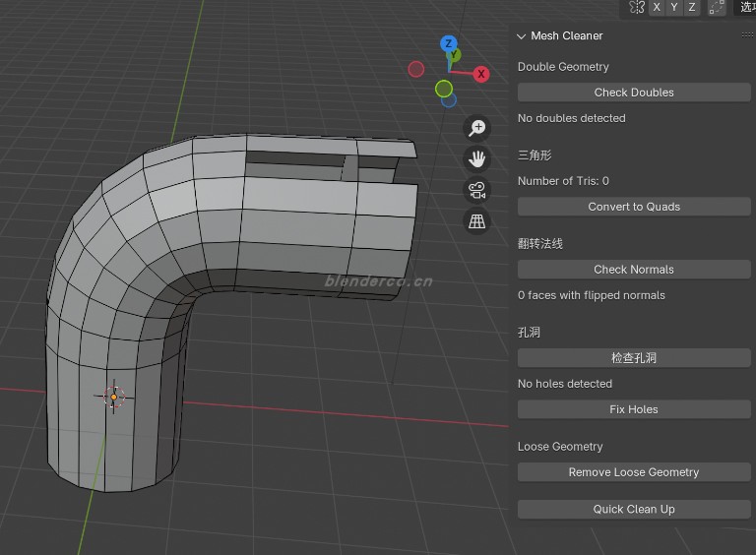Click '0 faces with flipped normals' text

pos(592,295)
